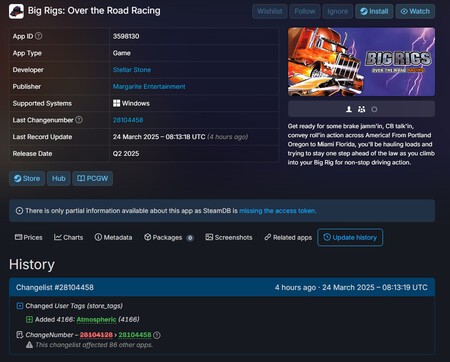
Task: Click the History heading
Action: [x=32, y=264]
